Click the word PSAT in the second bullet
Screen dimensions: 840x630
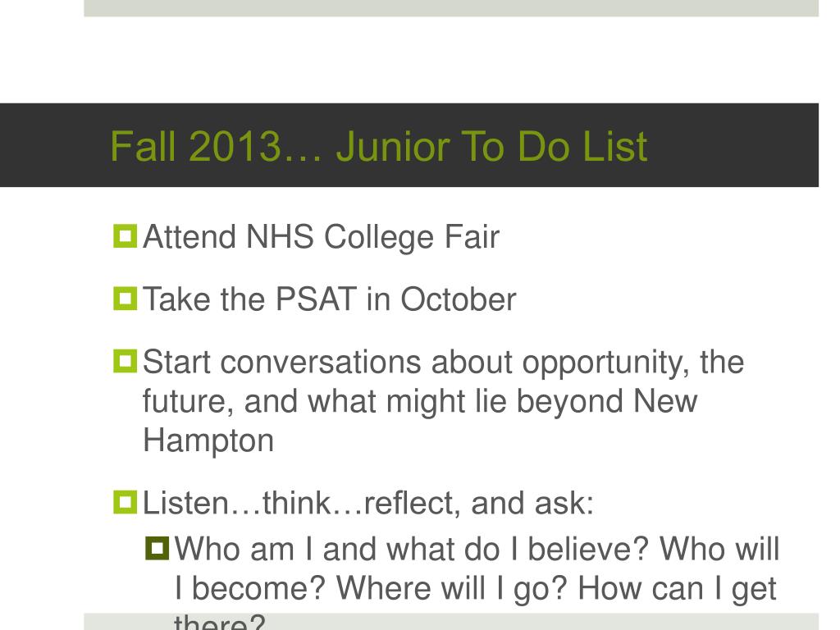coord(316,299)
